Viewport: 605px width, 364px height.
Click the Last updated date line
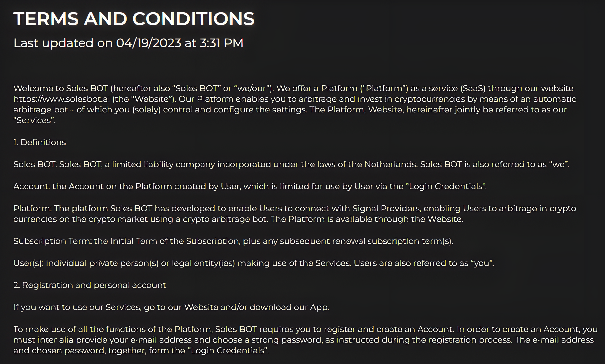[x=128, y=43]
